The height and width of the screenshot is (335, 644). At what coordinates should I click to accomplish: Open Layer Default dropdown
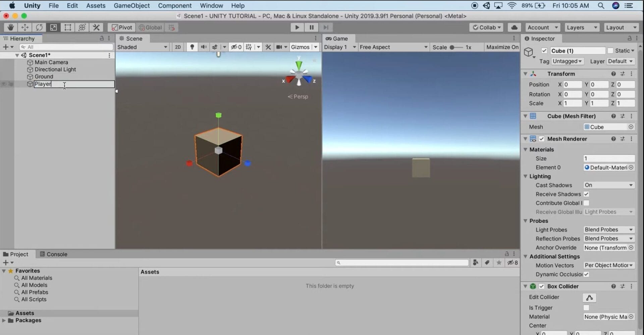[621, 61]
